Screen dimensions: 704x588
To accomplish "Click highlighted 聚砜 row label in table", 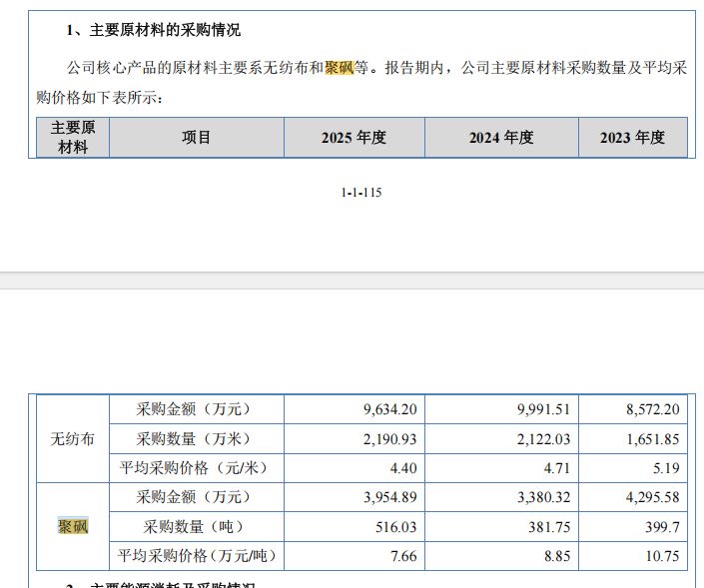I will (x=73, y=526).
